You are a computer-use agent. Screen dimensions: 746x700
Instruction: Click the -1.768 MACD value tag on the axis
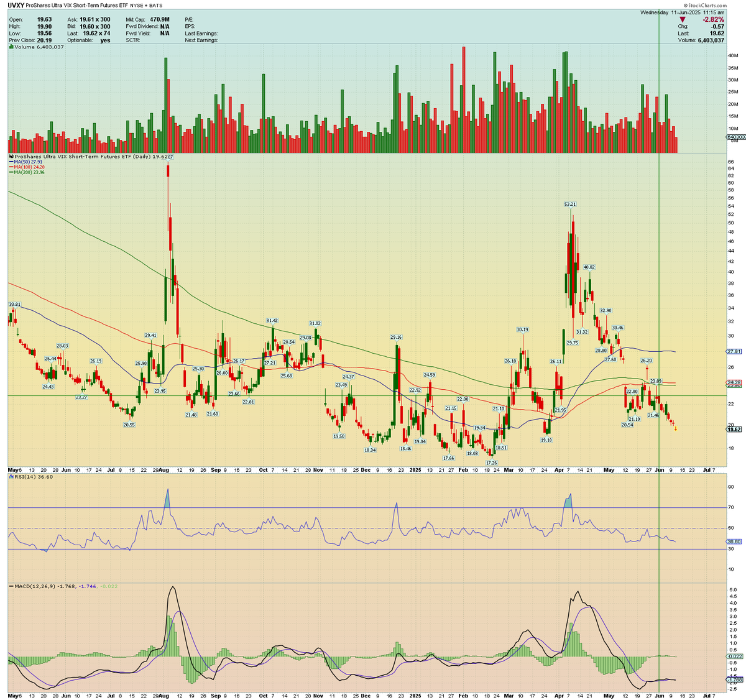[733, 680]
